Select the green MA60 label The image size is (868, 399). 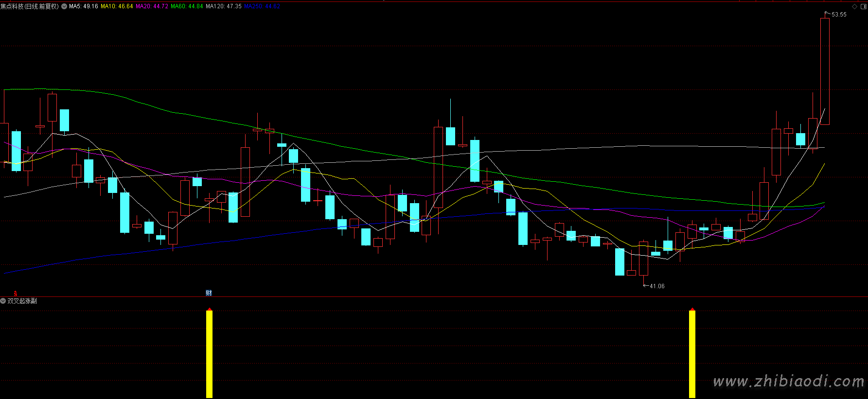187,6
